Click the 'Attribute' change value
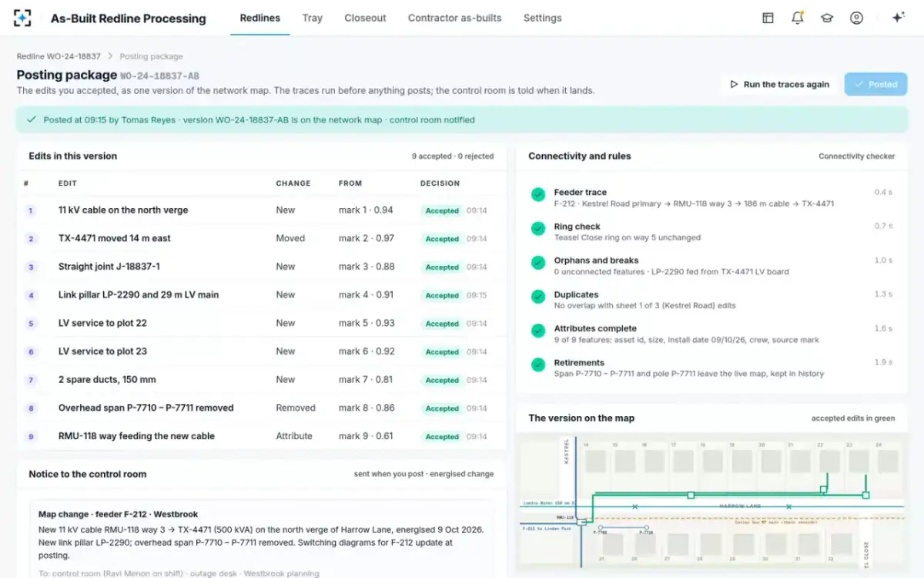The image size is (924, 578). pyautogui.click(x=294, y=436)
